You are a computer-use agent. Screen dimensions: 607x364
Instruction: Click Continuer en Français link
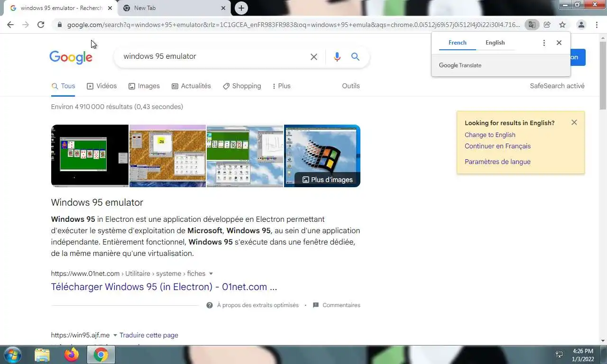(497, 146)
